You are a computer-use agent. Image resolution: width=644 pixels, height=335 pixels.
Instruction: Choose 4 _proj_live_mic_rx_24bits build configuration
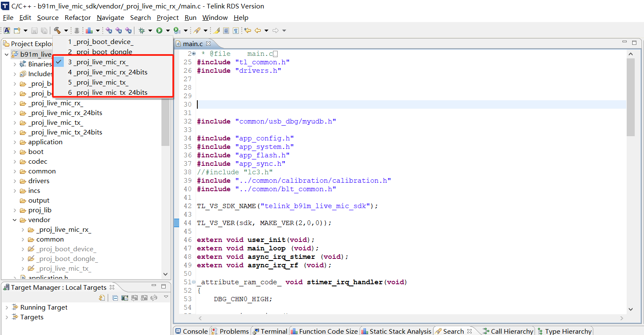pos(108,72)
